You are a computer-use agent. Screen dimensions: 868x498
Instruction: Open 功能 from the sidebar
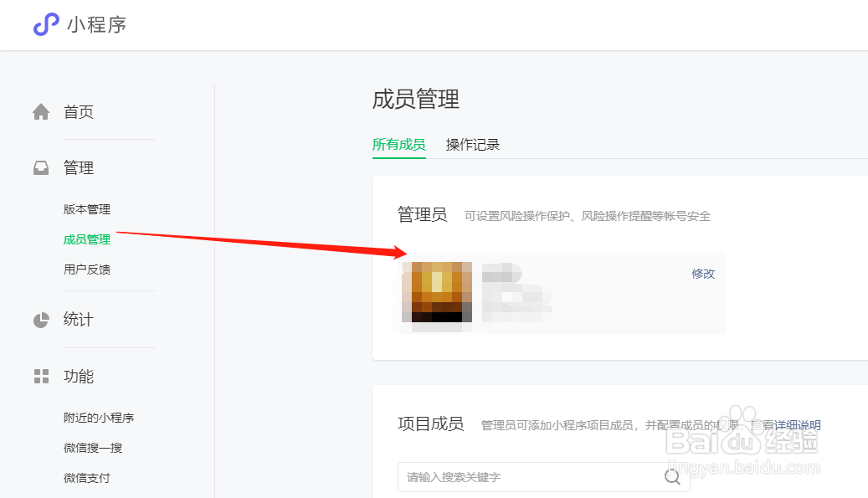(79, 377)
